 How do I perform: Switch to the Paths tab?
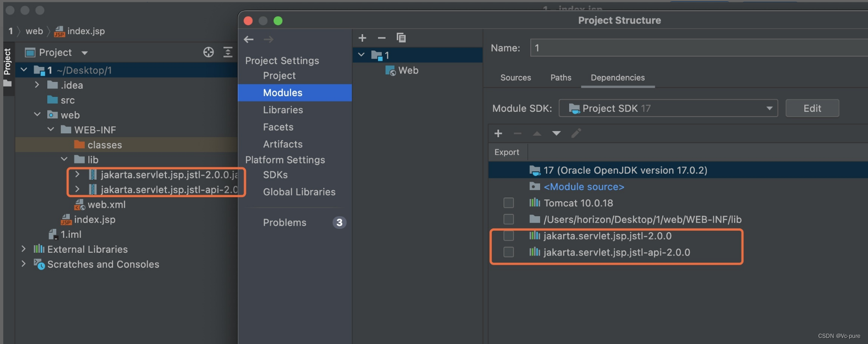coord(561,78)
